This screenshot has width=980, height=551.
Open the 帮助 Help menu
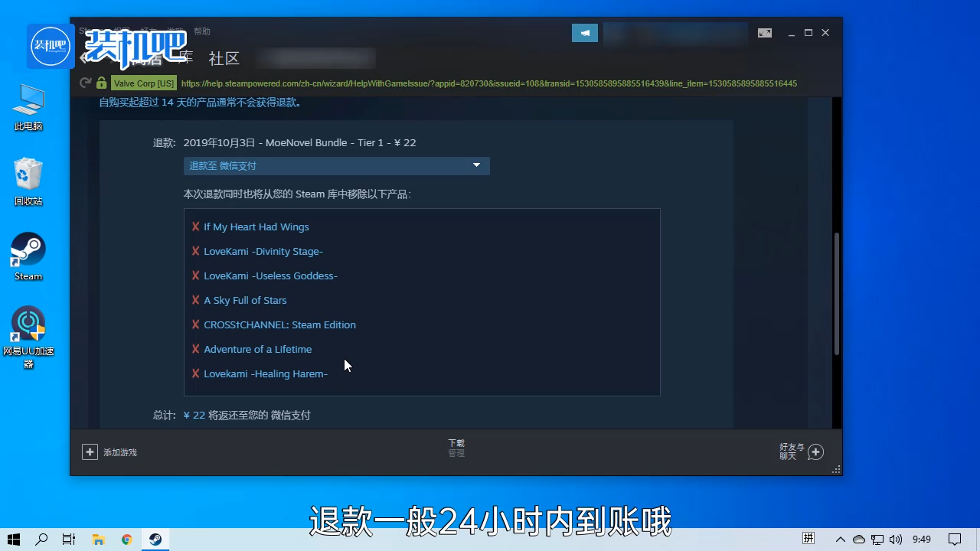click(x=202, y=31)
